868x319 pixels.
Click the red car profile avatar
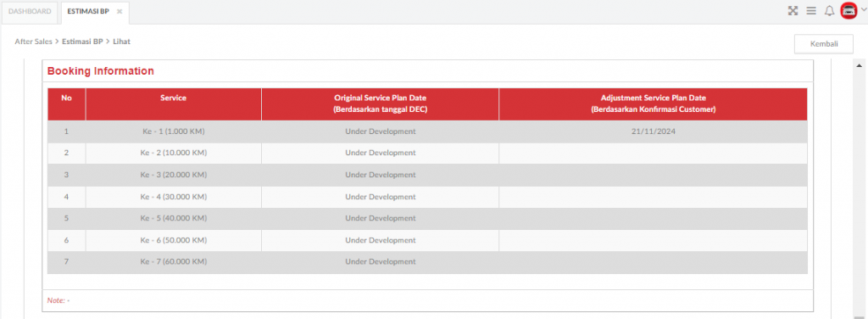tap(849, 10)
